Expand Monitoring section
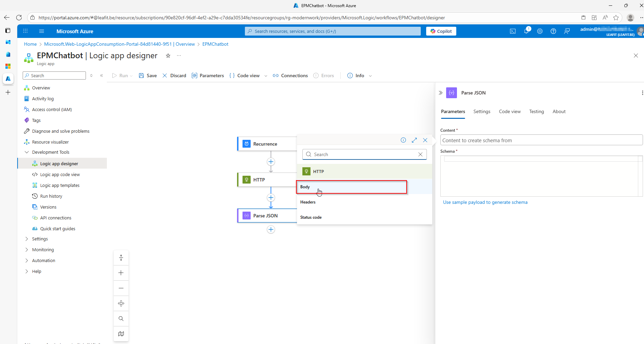 27,250
